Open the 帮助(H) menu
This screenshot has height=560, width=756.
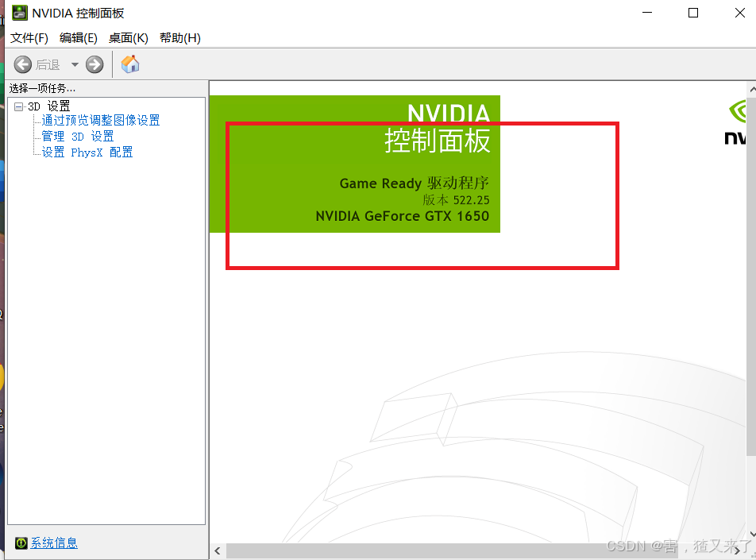pos(180,38)
